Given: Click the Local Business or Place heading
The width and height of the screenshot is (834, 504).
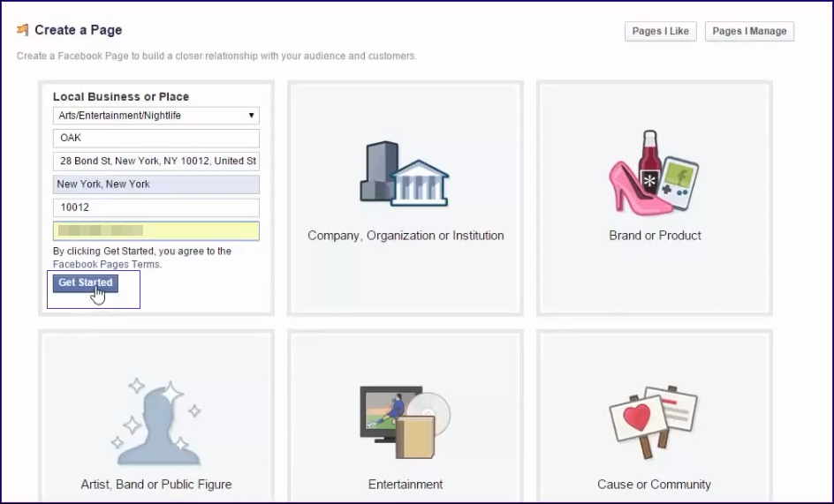Looking at the screenshot, I should (x=121, y=97).
